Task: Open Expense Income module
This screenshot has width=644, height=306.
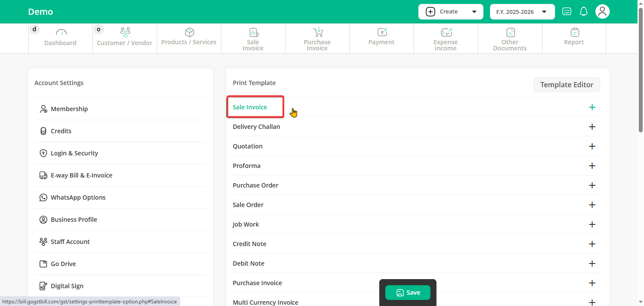Action: click(446, 39)
